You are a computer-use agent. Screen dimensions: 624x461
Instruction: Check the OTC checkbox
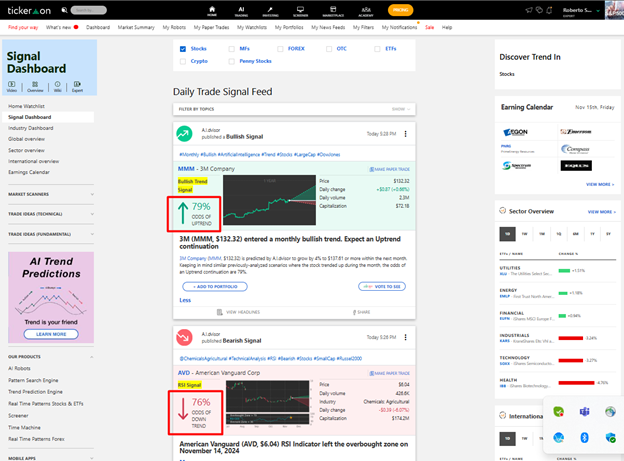329,49
